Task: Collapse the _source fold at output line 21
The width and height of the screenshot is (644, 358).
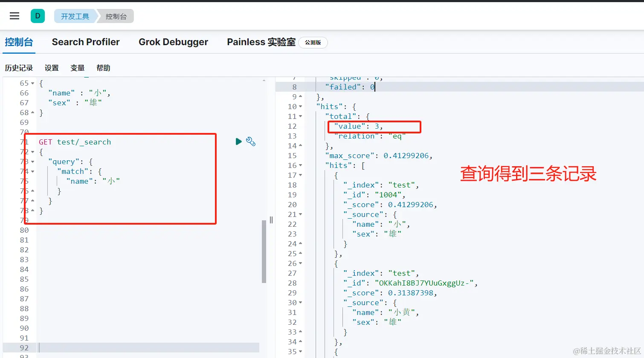Action: pos(300,214)
